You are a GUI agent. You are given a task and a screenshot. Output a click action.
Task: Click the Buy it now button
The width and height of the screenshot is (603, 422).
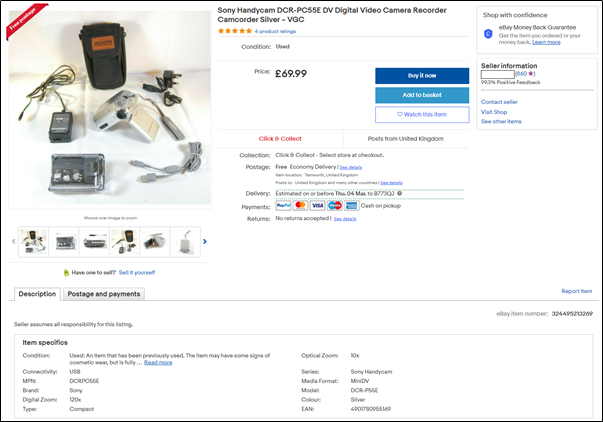(422, 76)
